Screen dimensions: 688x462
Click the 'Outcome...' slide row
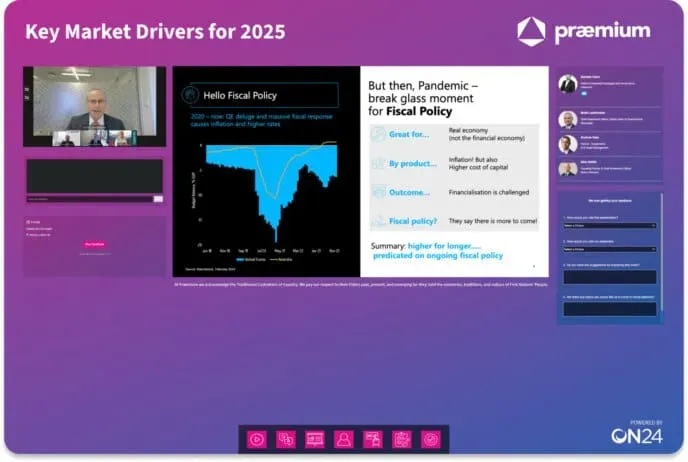[454, 192]
